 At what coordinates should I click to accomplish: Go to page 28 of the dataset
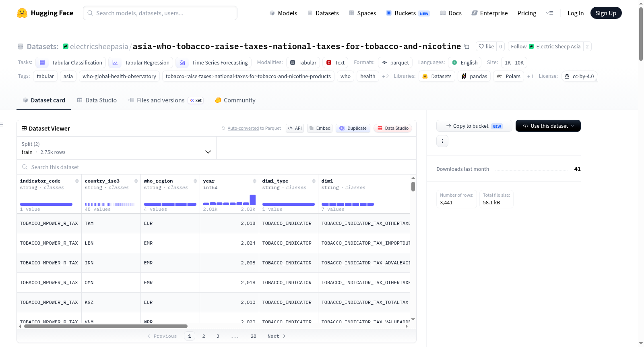tap(254, 336)
